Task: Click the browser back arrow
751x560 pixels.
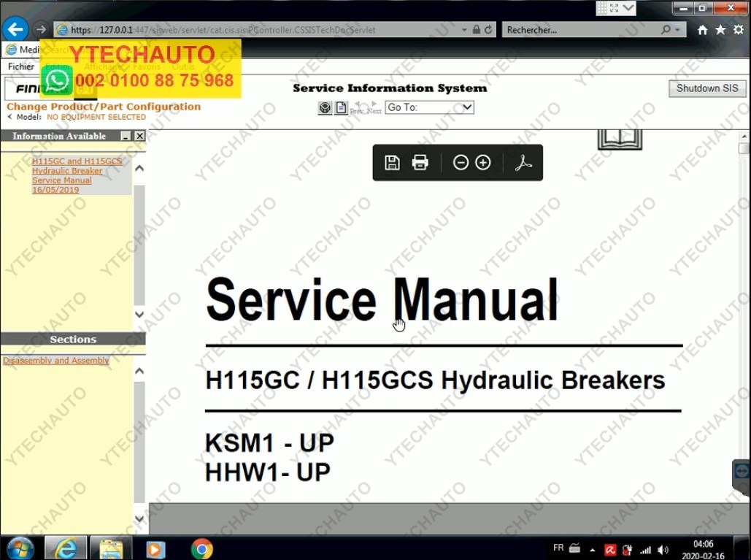Action: point(15,29)
